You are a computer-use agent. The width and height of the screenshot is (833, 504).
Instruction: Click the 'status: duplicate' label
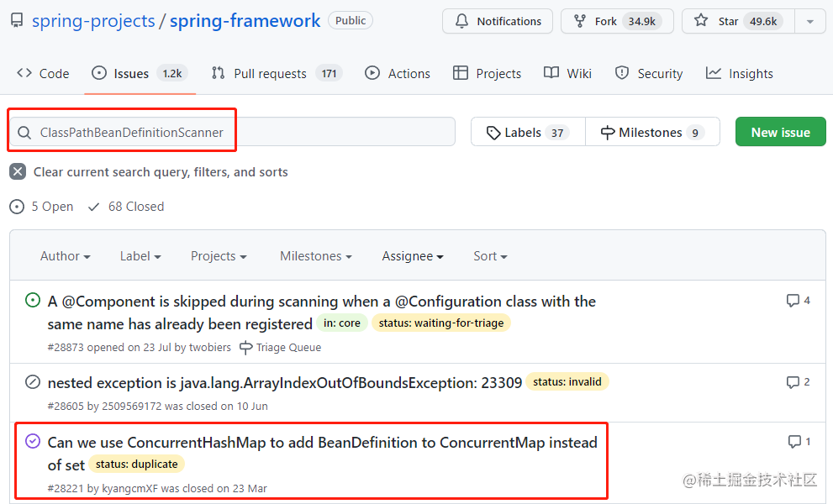(x=136, y=465)
